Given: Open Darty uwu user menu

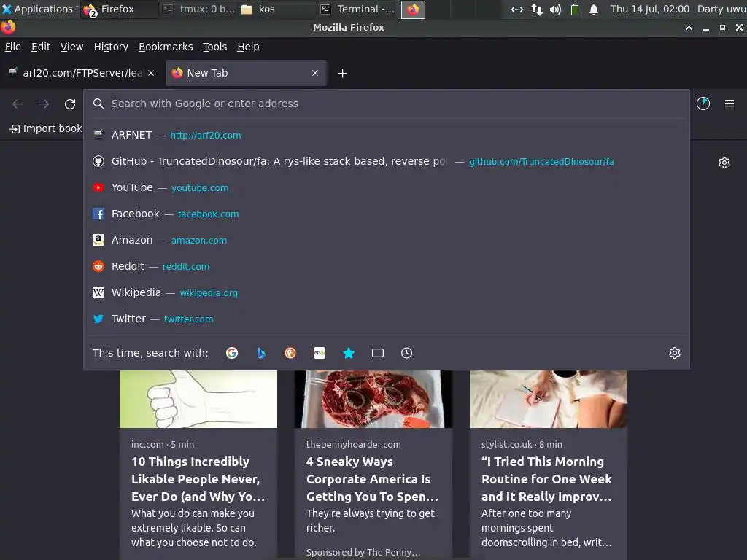Looking at the screenshot, I should 721,9.
